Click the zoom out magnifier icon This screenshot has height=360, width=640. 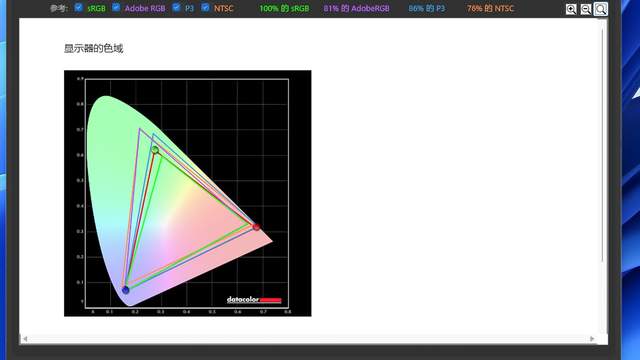(586, 9)
